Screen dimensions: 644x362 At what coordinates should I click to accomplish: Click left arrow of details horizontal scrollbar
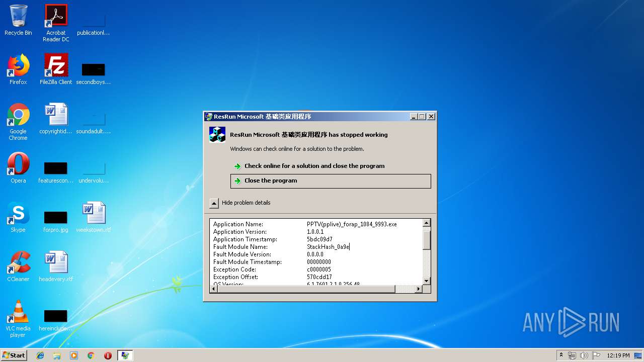214,289
